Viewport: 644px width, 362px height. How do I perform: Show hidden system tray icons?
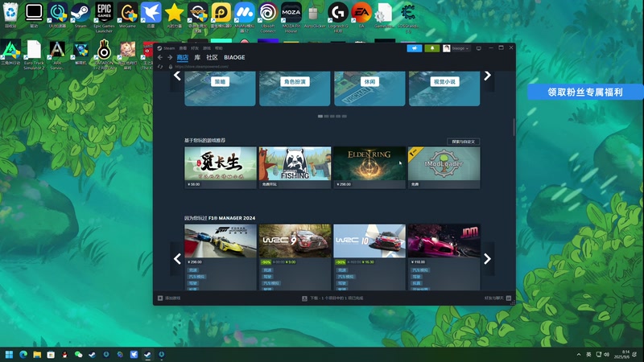[x=579, y=355]
